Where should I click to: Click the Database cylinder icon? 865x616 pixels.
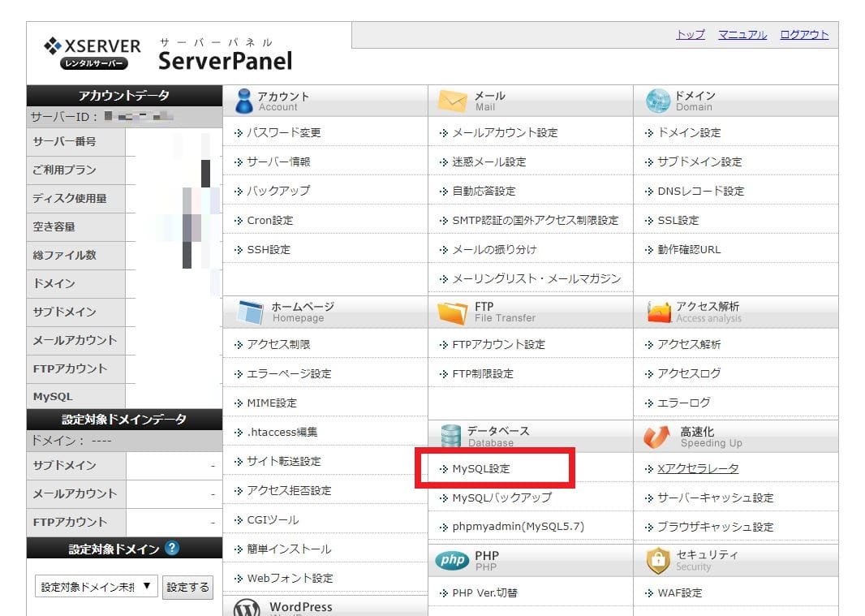[450, 436]
